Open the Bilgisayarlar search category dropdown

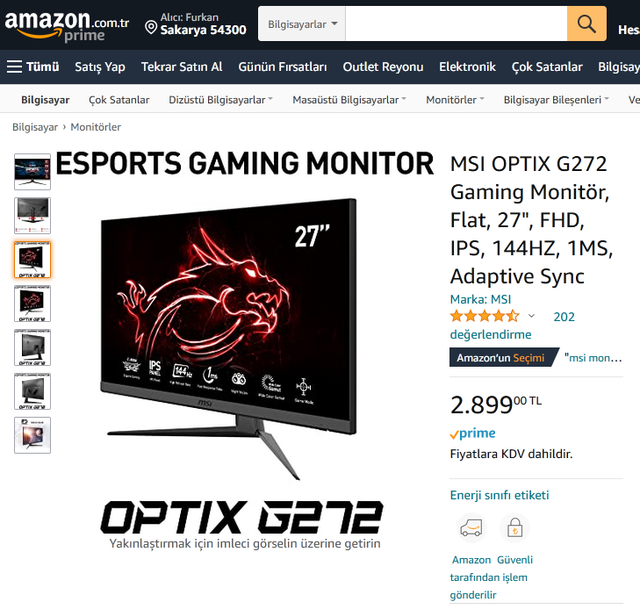click(302, 24)
